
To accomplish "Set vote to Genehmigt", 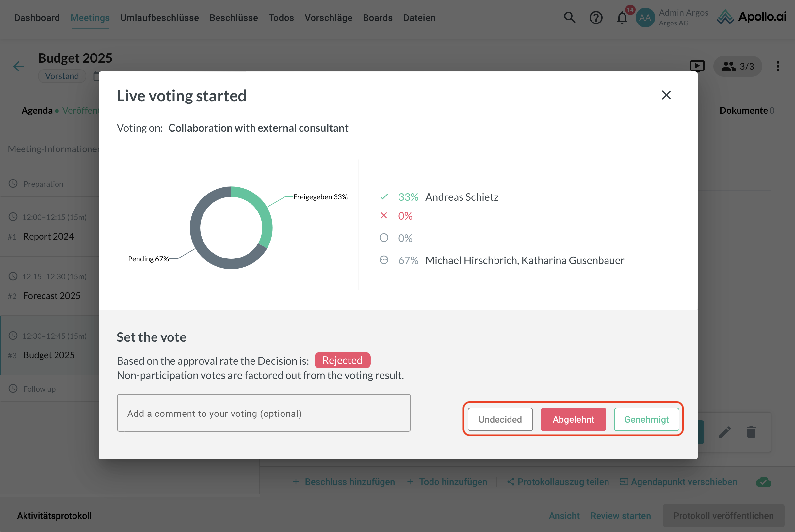I will [x=646, y=419].
